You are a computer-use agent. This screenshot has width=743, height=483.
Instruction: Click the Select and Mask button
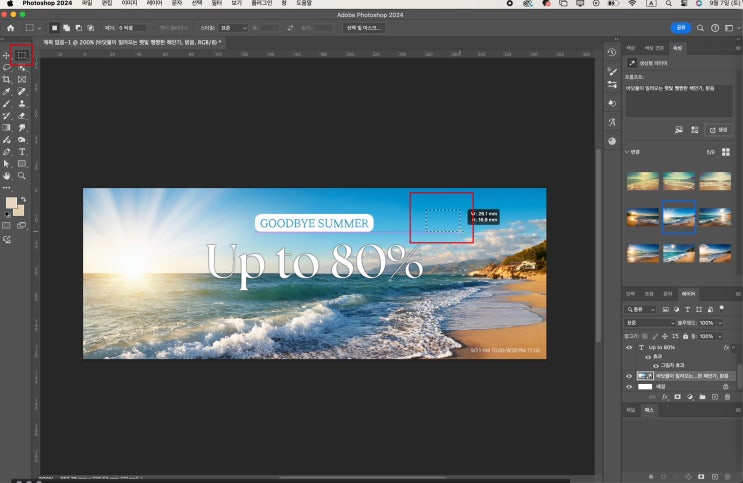pos(363,28)
